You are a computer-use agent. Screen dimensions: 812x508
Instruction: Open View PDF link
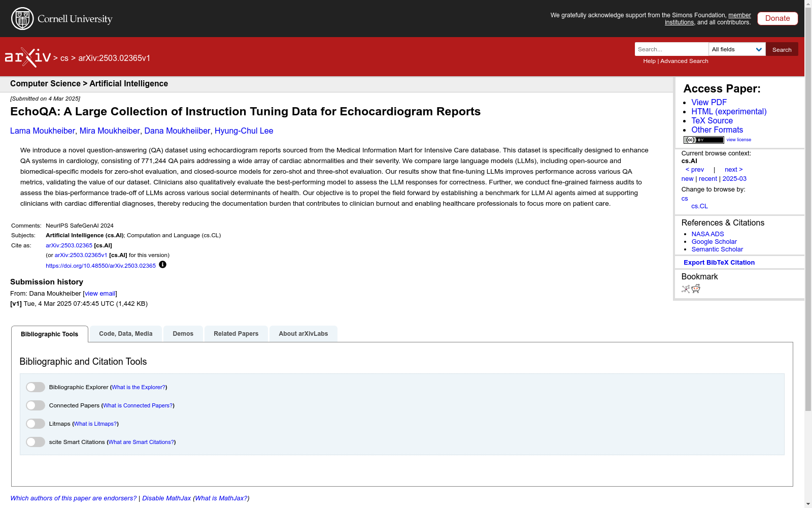pyautogui.click(x=709, y=103)
